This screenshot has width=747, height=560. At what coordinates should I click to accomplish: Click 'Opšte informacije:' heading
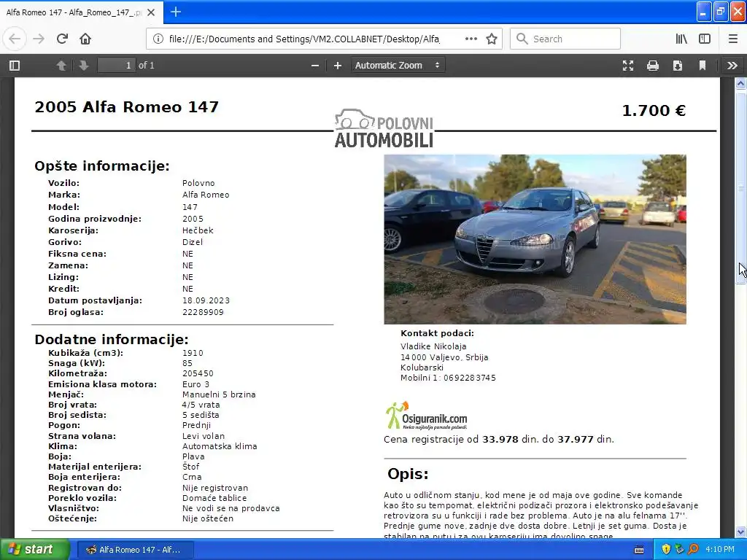tap(102, 166)
